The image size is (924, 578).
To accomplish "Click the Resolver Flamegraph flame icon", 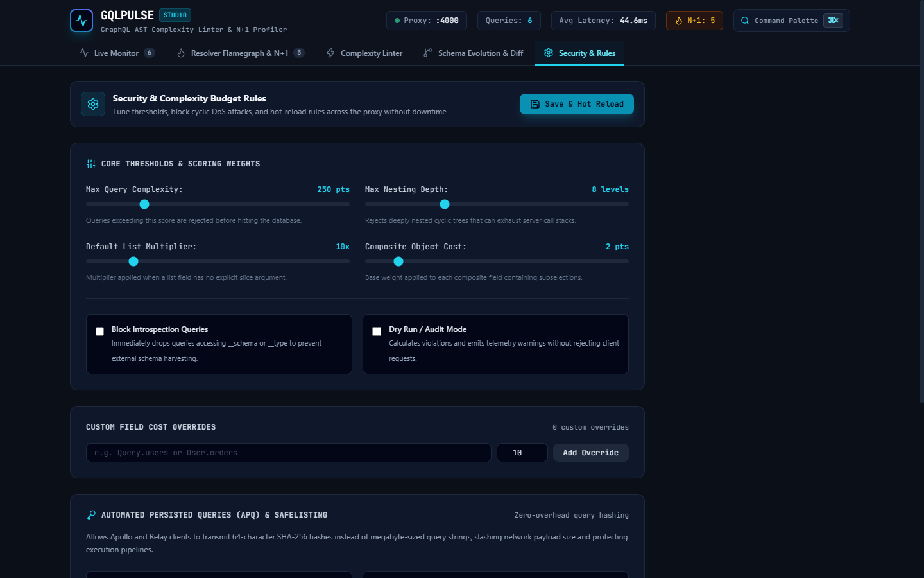I will 181,53.
